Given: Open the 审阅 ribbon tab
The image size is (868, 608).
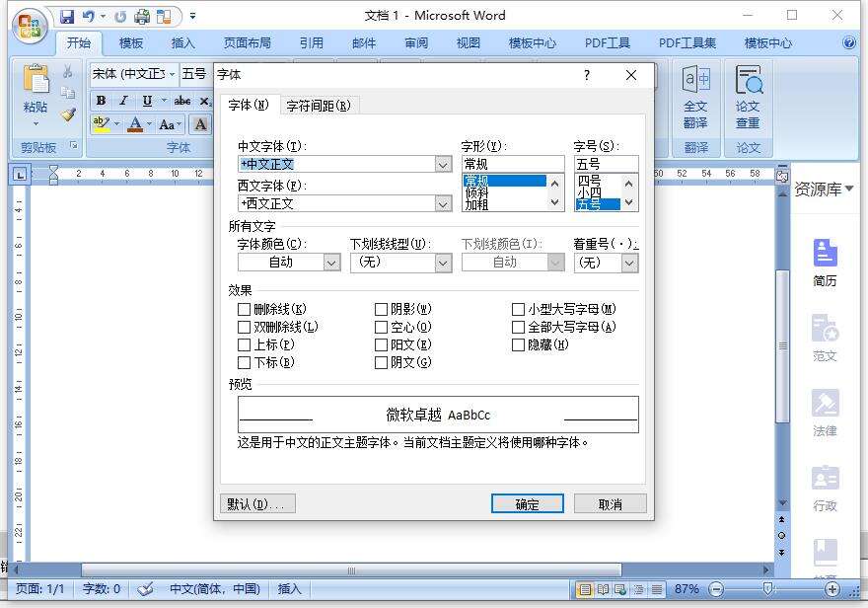Looking at the screenshot, I should pyautogui.click(x=416, y=42).
